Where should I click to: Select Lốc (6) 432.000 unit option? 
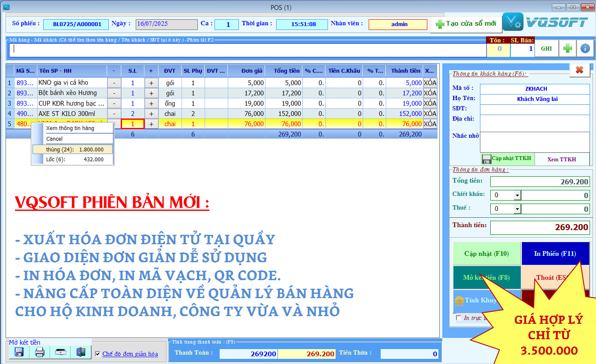tap(72, 159)
